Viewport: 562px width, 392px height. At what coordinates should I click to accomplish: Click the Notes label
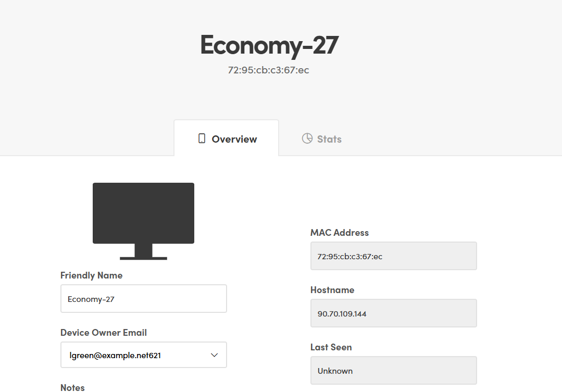pos(72,388)
